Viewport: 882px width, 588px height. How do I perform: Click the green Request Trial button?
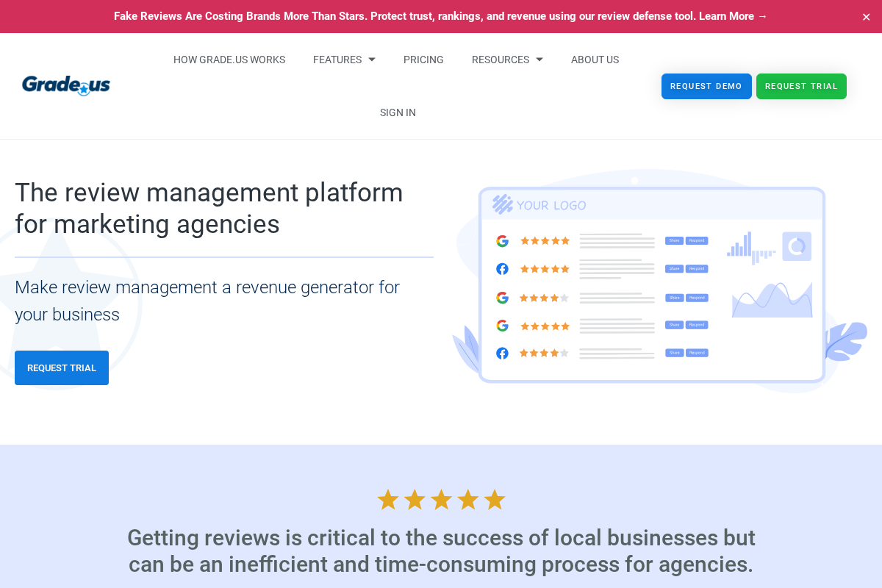(x=801, y=86)
